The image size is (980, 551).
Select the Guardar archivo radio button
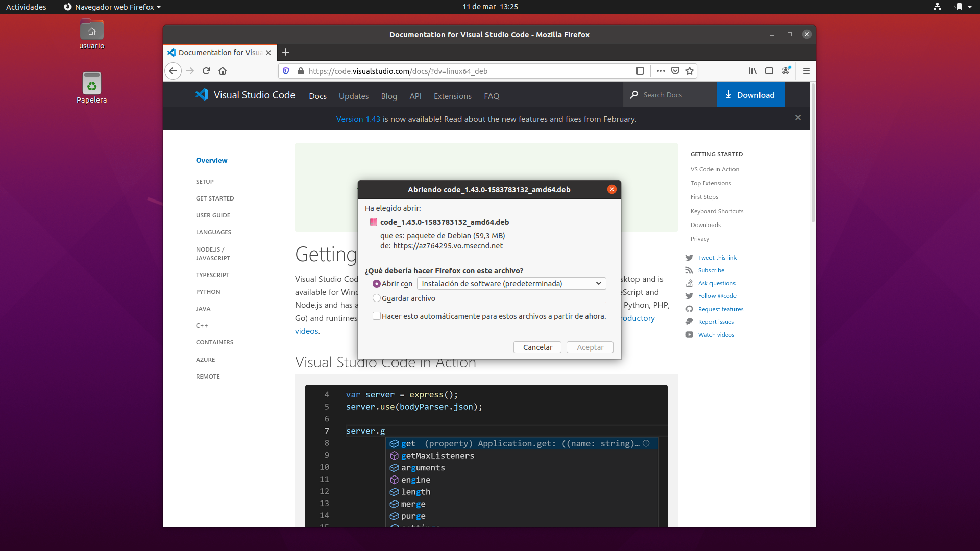click(x=377, y=298)
